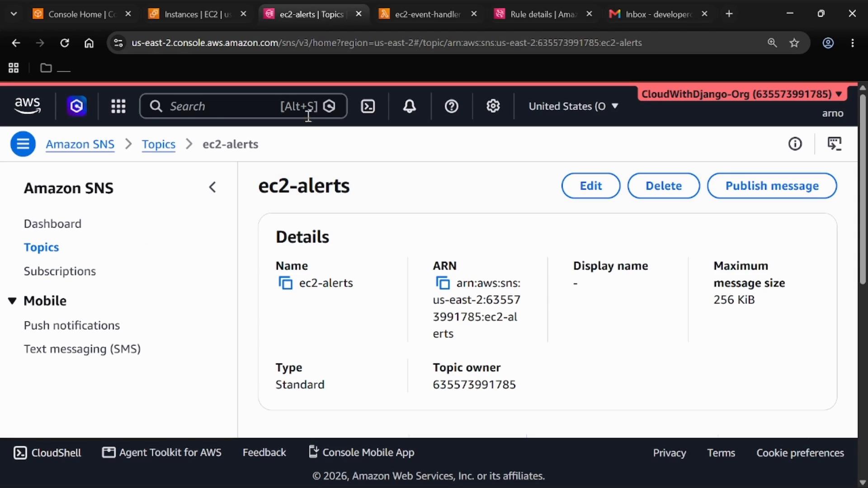
Task: Collapse the Amazon SNS side panel
Action: point(212,188)
